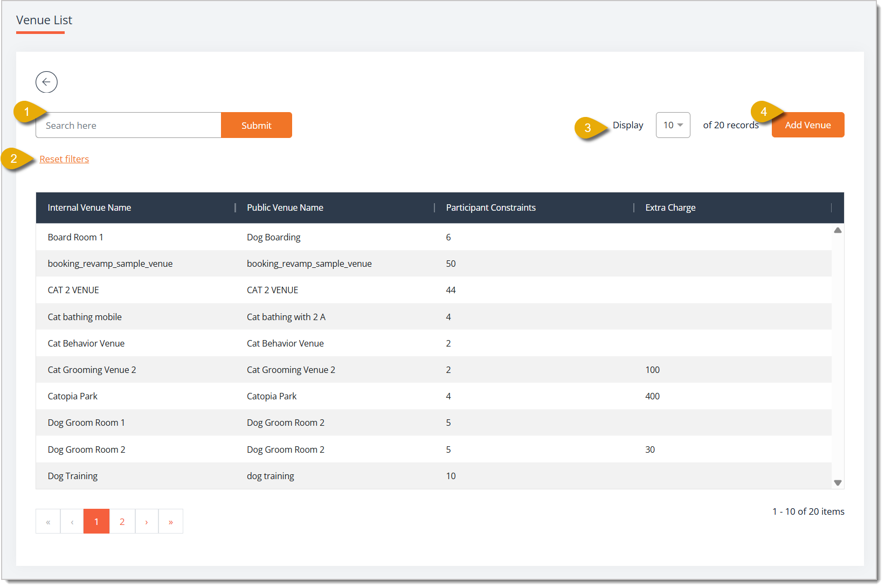
Task: Select Cat bathing mobile row
Action: 434,317
